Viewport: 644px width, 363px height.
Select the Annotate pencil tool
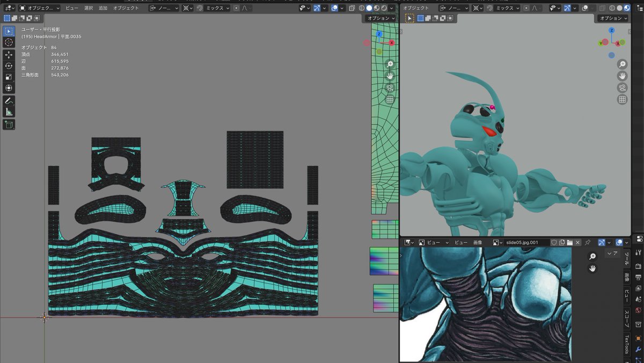(x=9, y=101)
